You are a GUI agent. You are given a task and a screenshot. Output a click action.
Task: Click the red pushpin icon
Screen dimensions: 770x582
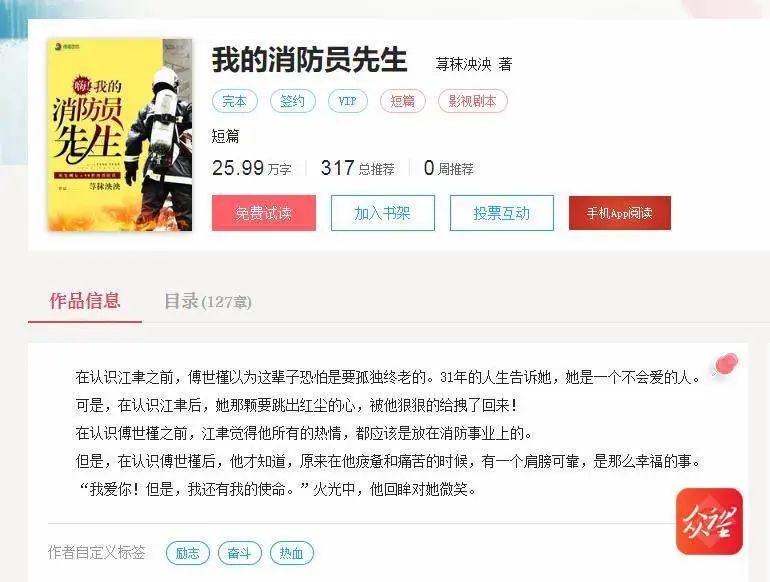726,365
